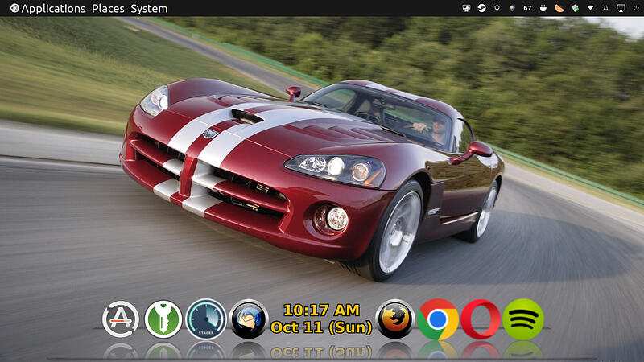Open the temperature indicator showing 67
The width and height of the screenshot is (644, 362).
pyautogui.click(x=527, y=8)
